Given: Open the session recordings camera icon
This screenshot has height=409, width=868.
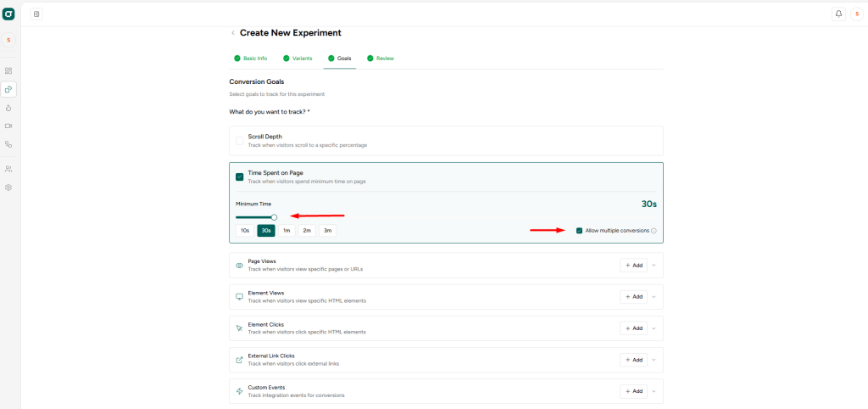Looking at the screenshot, I should click(8, 126).
